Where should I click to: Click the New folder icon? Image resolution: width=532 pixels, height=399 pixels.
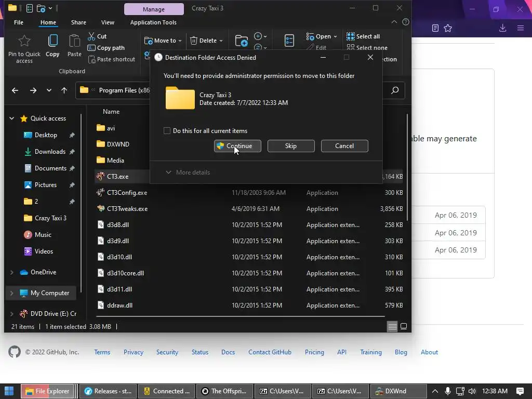(241, 41)
